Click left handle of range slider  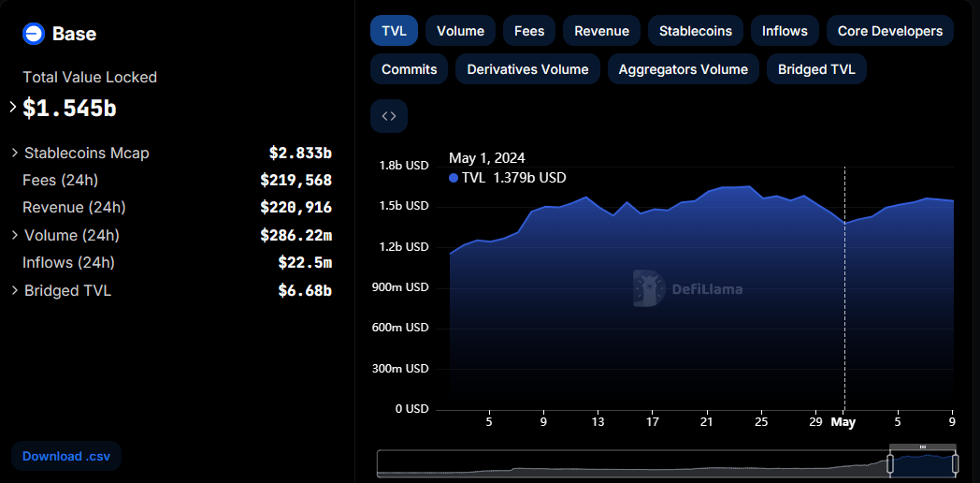[890, 464]
